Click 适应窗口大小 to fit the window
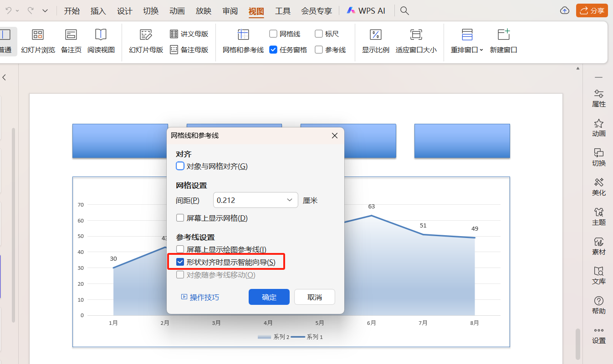Image resolution: width=613 pixels, height=364 pixels. pyautogui.click(x=416, y=41)
